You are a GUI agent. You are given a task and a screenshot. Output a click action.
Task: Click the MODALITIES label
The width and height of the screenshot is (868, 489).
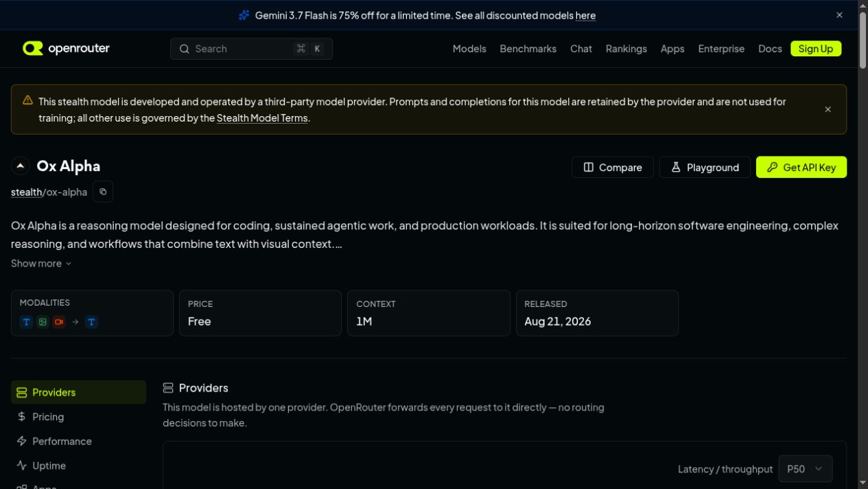(x=45, y=303)
